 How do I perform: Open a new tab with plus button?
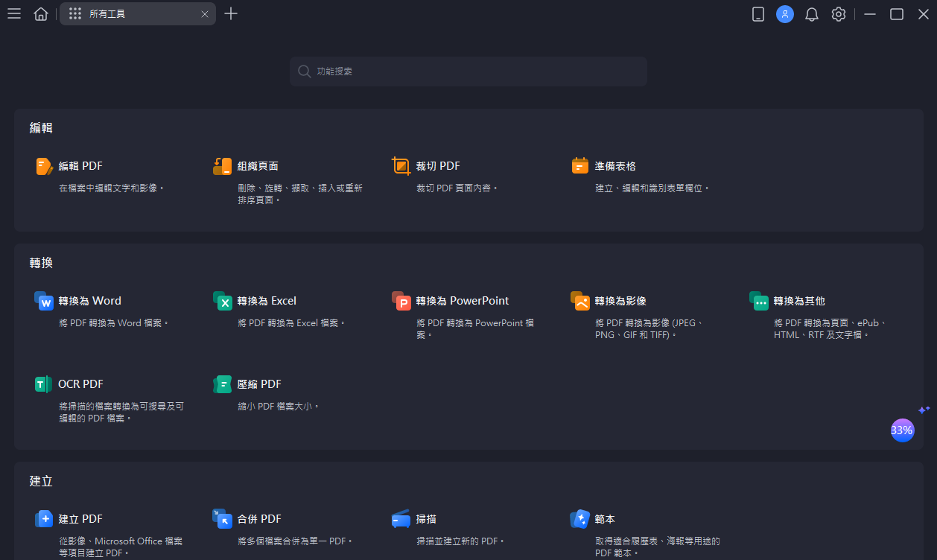point(231,14)
